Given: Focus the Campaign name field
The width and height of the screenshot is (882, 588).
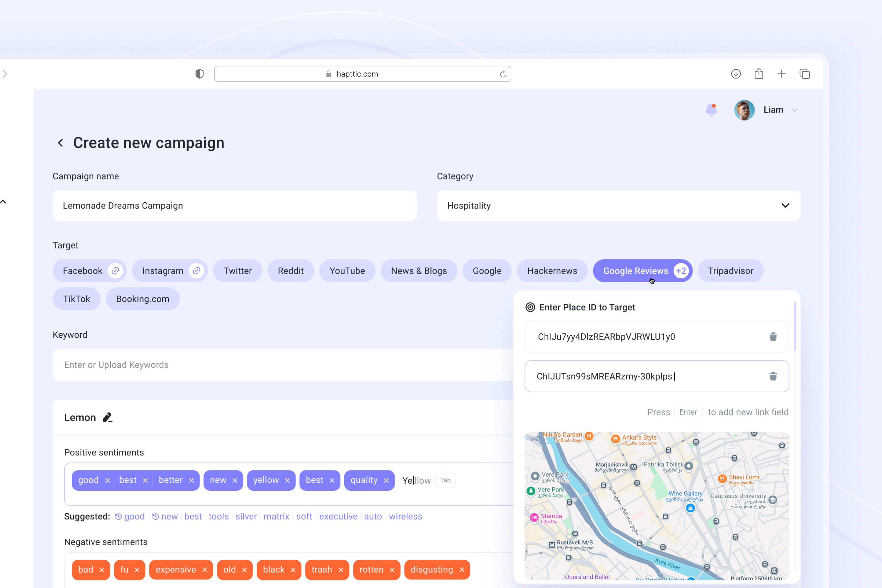Looking at the screenshot, I should click(235, 206).
